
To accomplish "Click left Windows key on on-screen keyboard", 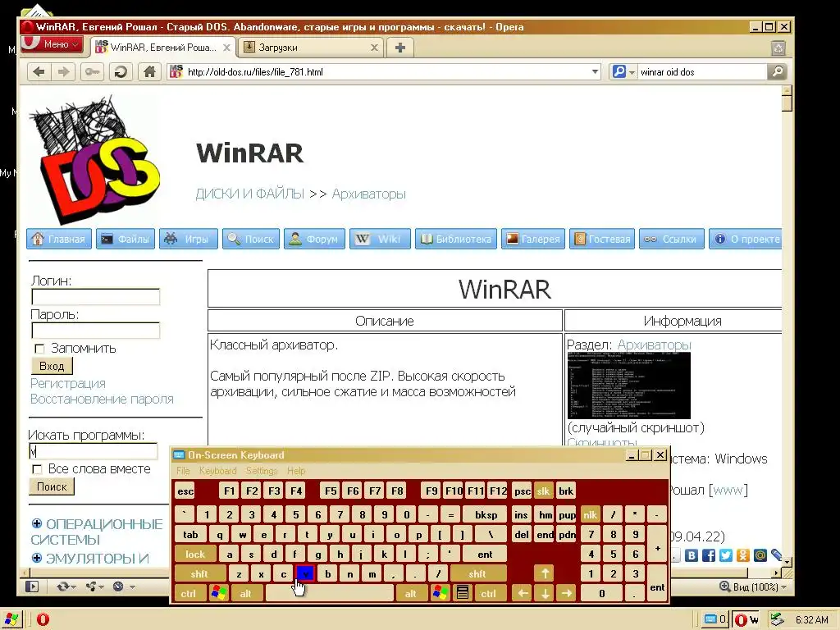I will (x=218, y=593).
